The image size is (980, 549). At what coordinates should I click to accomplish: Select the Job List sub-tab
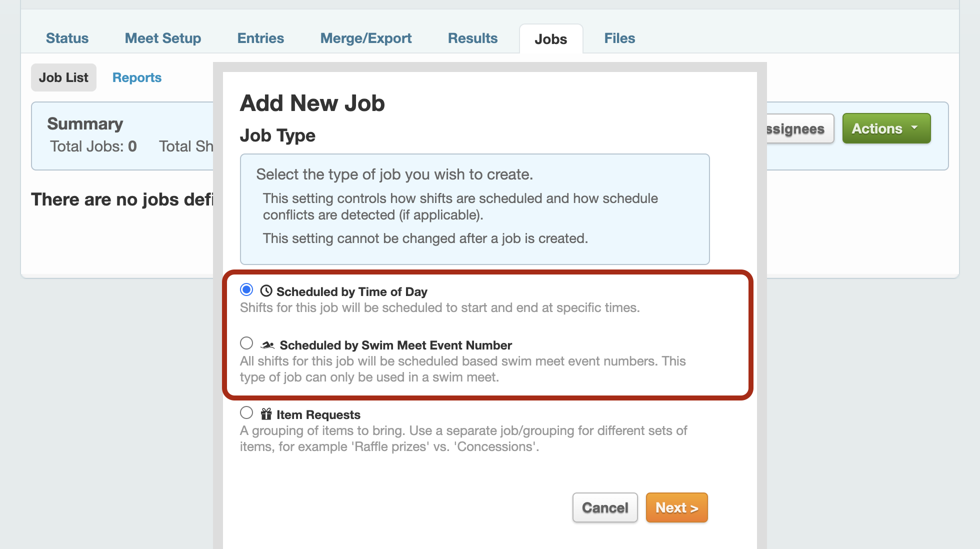(63, 77)
